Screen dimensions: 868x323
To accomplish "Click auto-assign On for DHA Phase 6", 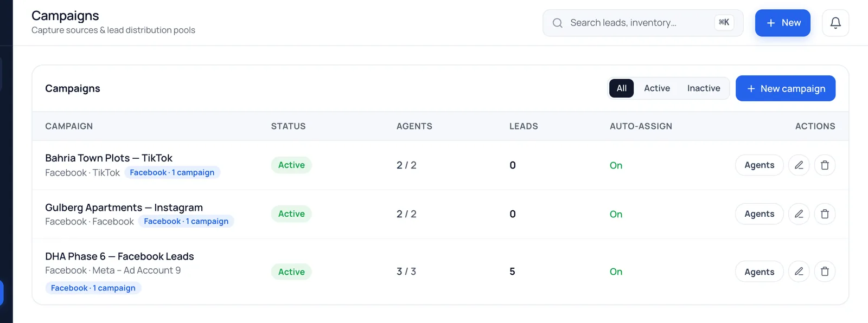I will click(616, 272).
